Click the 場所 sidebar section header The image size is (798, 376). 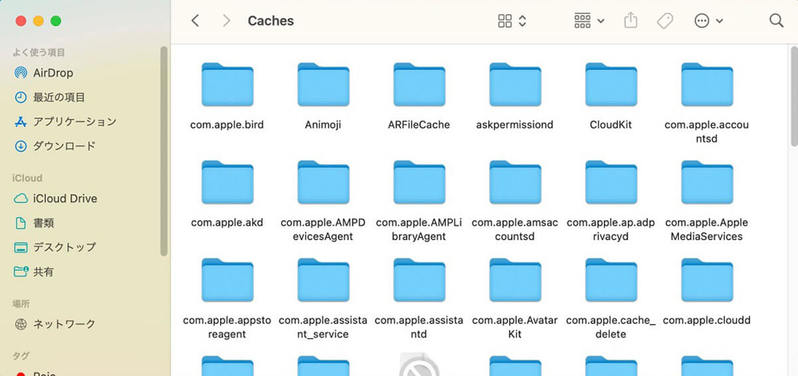21,304
